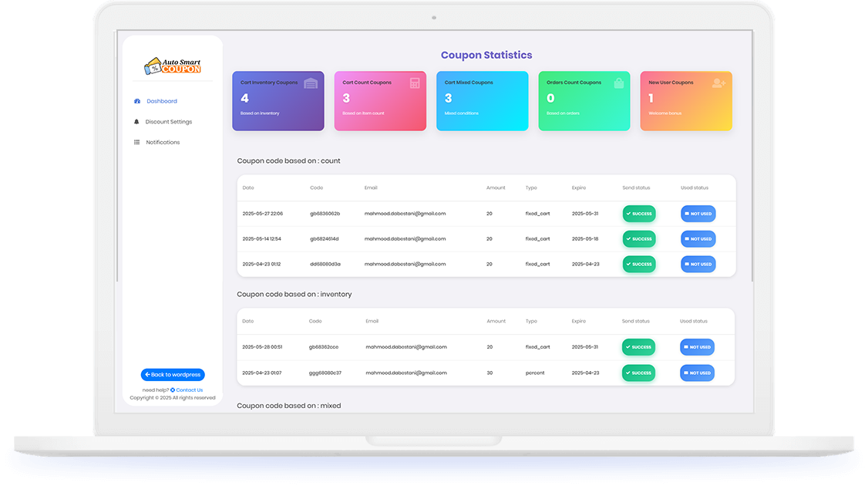Open Notifications in the sidebar
The image size is (868, 486).
[163, 143]
